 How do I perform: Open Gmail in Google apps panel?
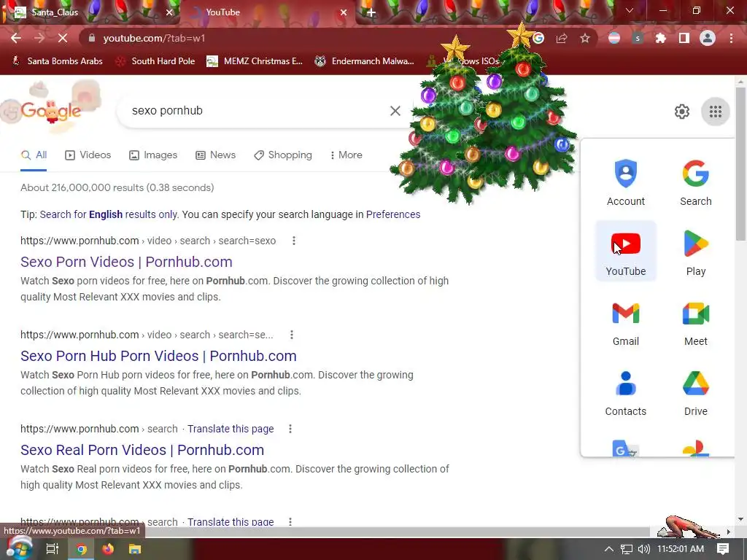[x=625, y=322]
